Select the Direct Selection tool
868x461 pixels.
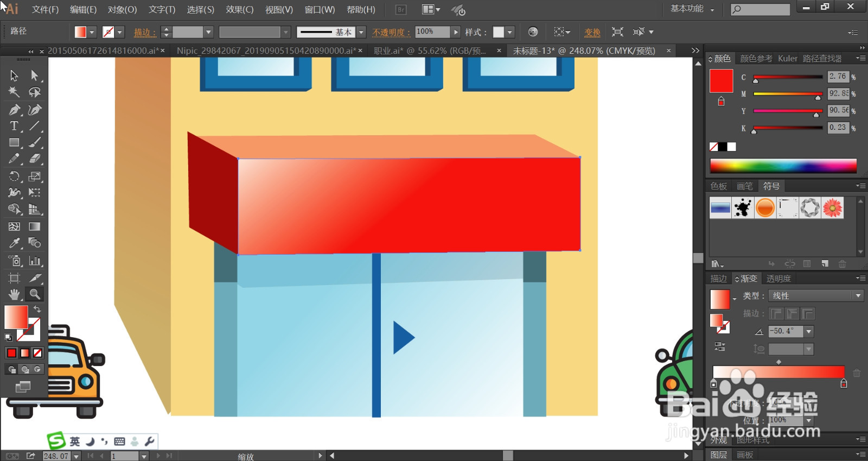[35, 75]
